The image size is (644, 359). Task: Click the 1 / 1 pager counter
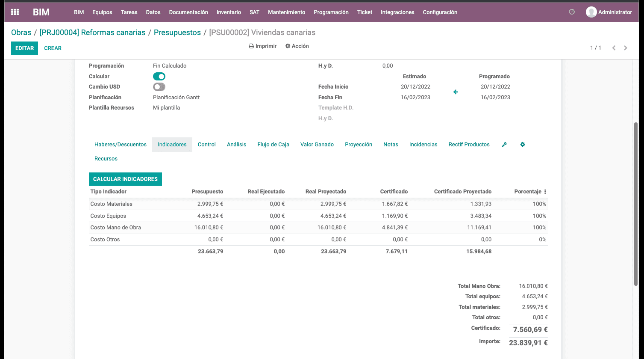596,48
